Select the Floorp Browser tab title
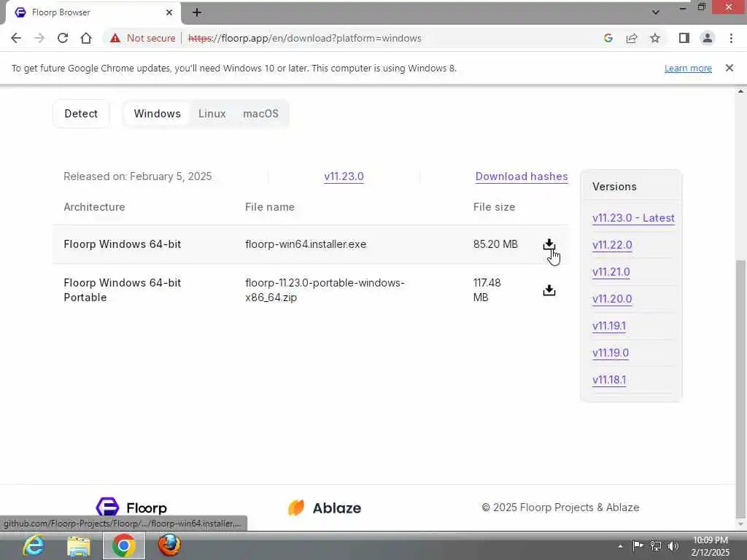Image resolution: width=747 pixels, height=560 pixels. pyautogui.click(x=61, y=12)
